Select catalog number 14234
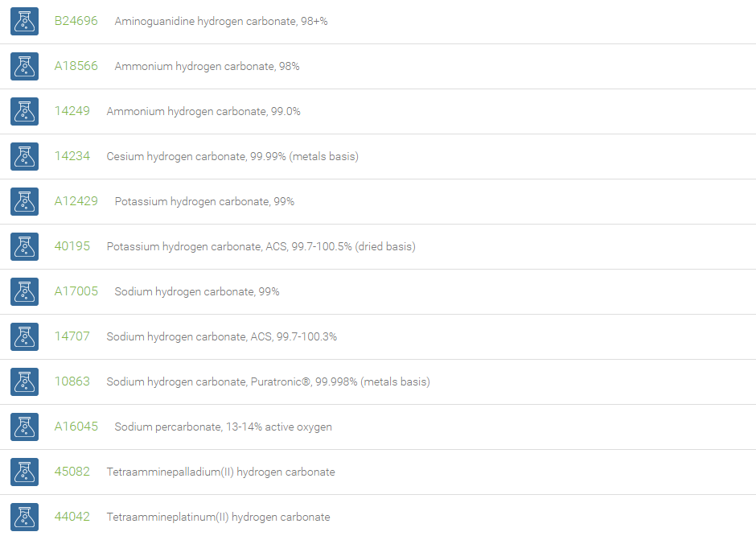756x536 pixels. 72,156
